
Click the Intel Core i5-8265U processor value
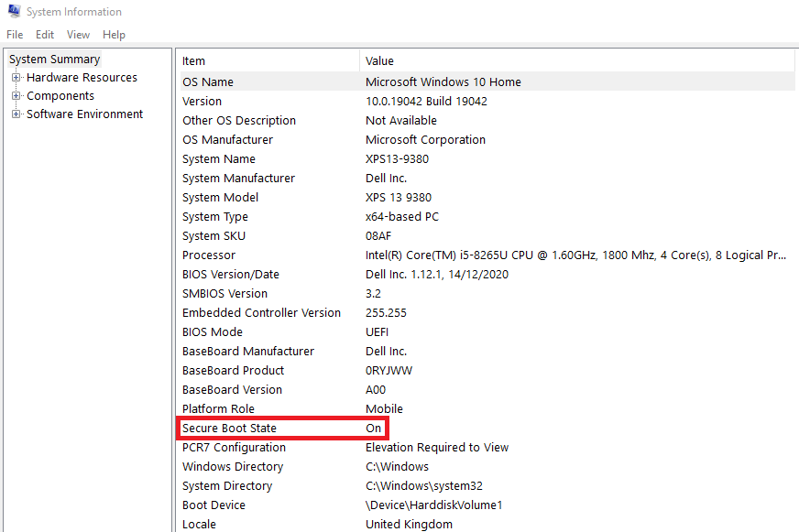click(575, 255)
